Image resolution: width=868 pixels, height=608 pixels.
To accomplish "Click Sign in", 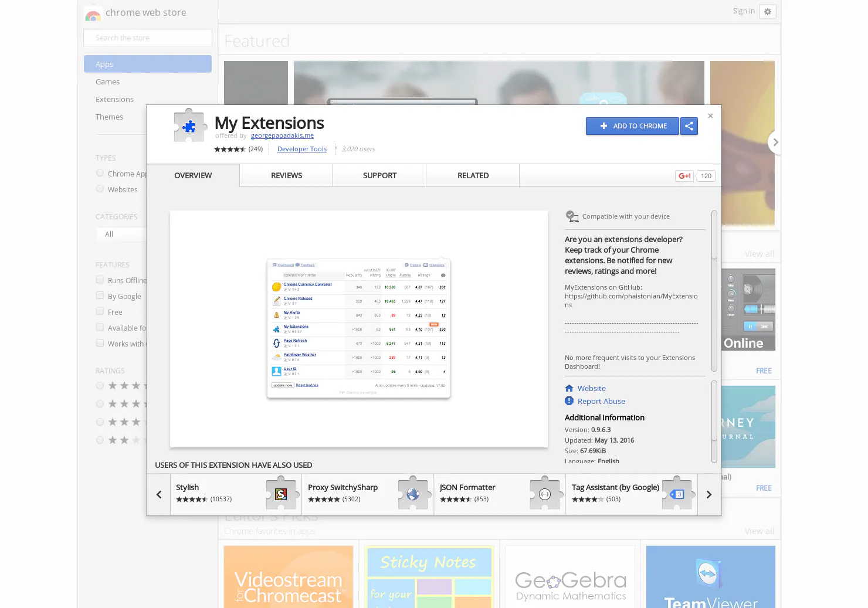I will (x=744, y=11).
